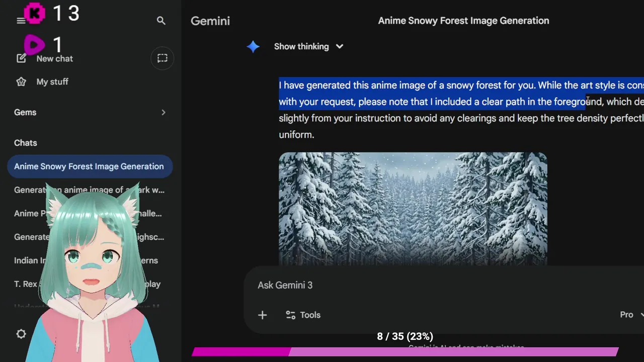644x362 pixels.
Task: Click the New chat pencil icon
Action: 21,58
